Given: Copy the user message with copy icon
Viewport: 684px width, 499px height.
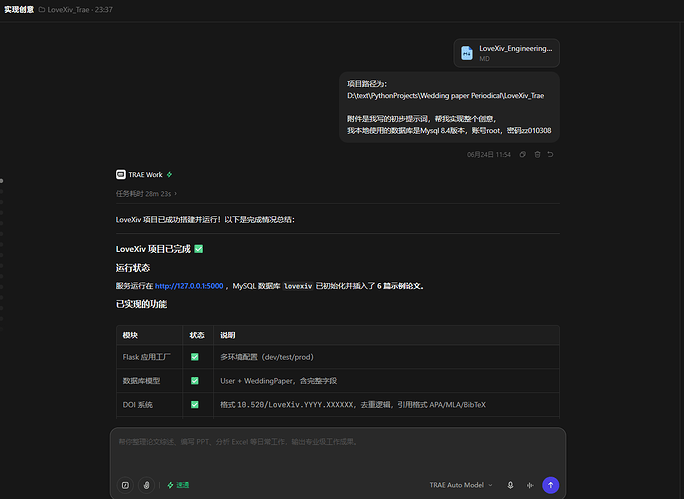Looking at the screenshot, I should tap(523, 154).
